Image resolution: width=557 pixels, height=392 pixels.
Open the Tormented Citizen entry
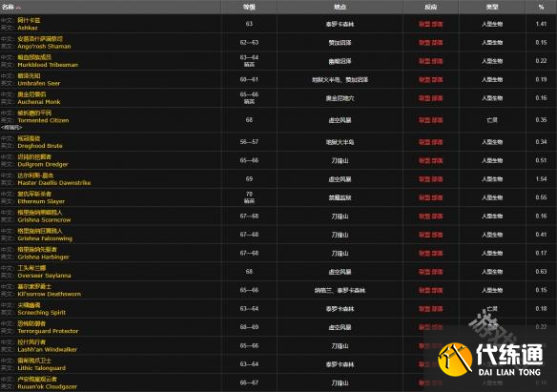coord(43,120)
